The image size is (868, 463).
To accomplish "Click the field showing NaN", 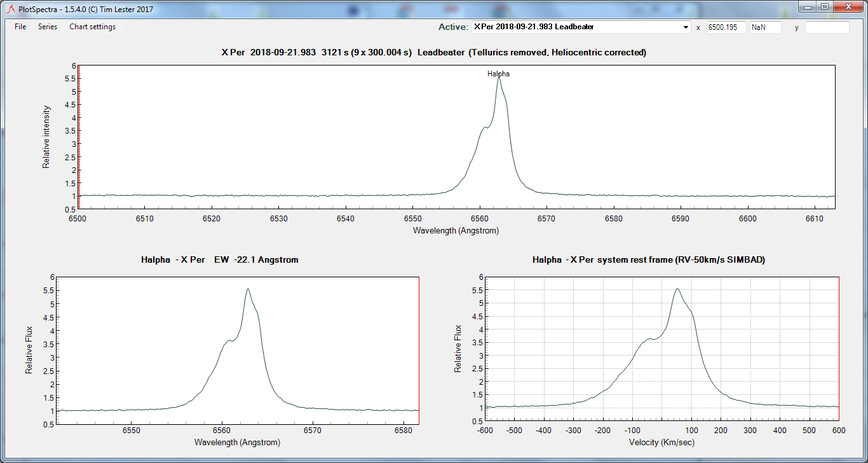I will point(765,27).
